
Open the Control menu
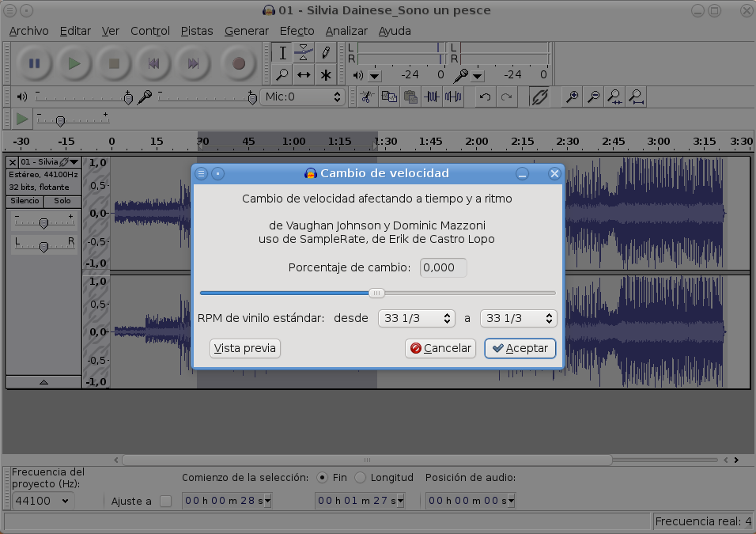[150, 31]
